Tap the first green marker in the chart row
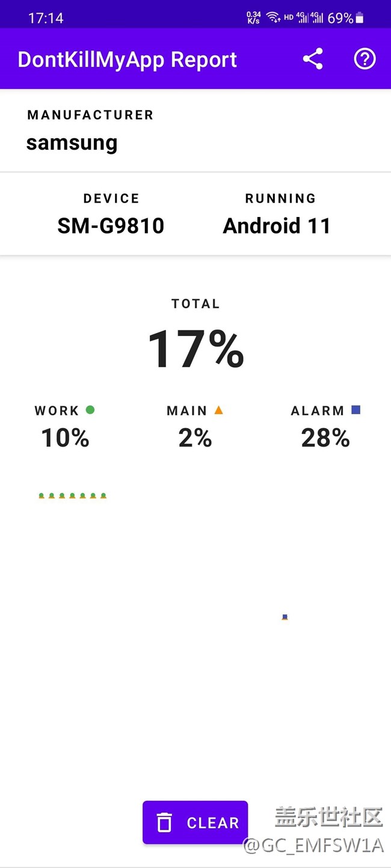Viewport: 391px width, 868px height. coord(42,496)
